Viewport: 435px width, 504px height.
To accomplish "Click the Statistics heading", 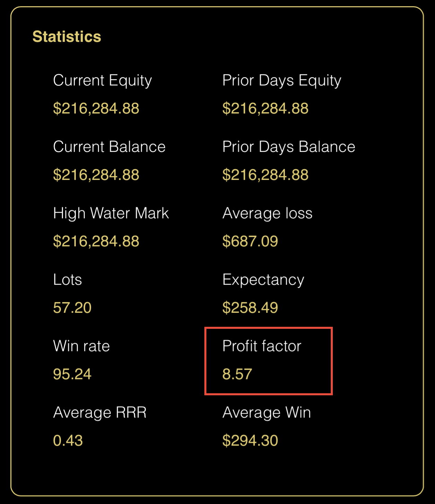I will point(66,37).
